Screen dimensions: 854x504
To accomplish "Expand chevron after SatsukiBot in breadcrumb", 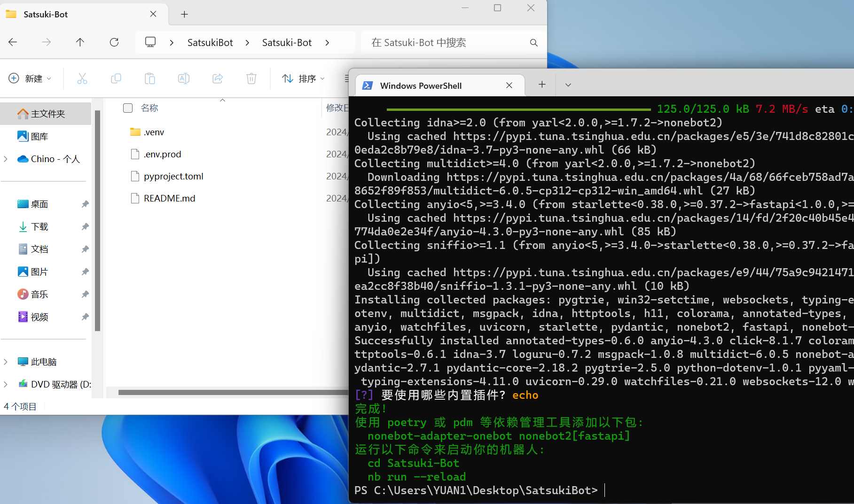I will pos(247,43).
